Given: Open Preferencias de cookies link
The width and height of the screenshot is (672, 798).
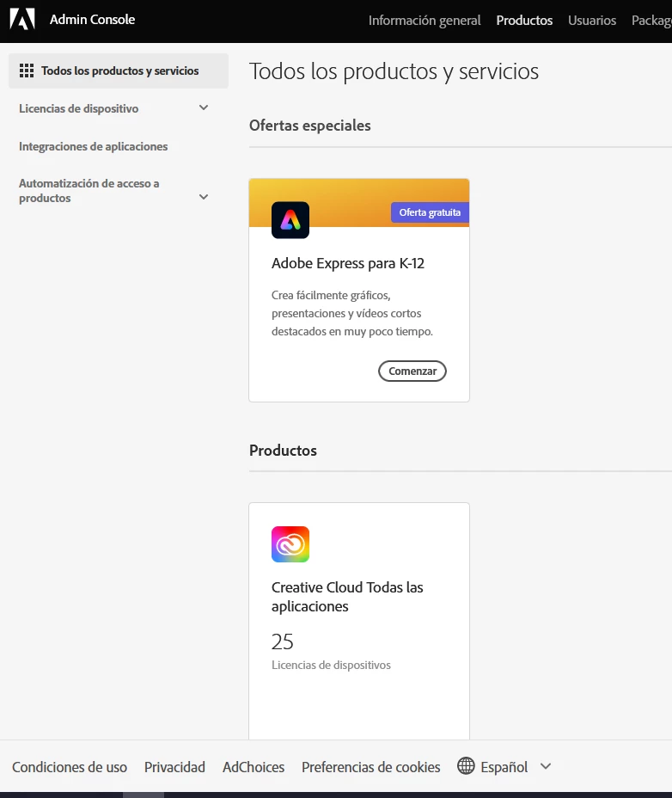Looking at the screenshot, I should coord(371,767).
